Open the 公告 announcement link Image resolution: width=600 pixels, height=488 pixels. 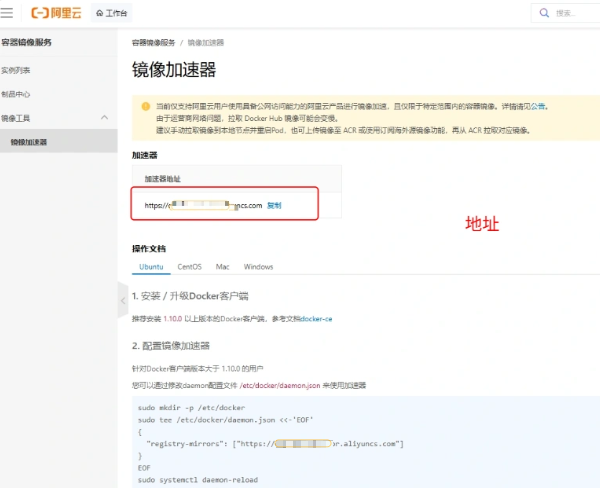(x=538, y=106)
